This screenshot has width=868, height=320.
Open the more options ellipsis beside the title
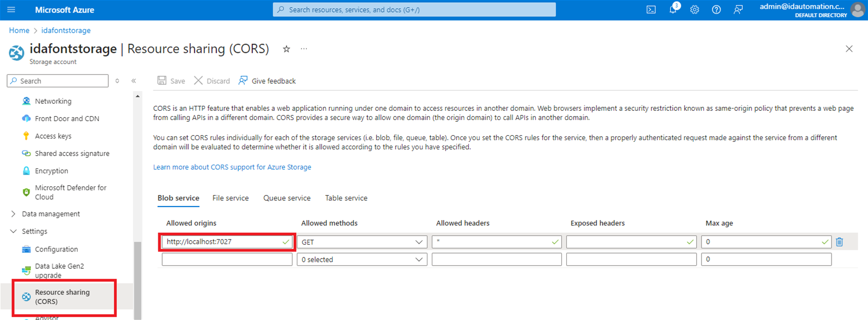(x=304, y=49)
